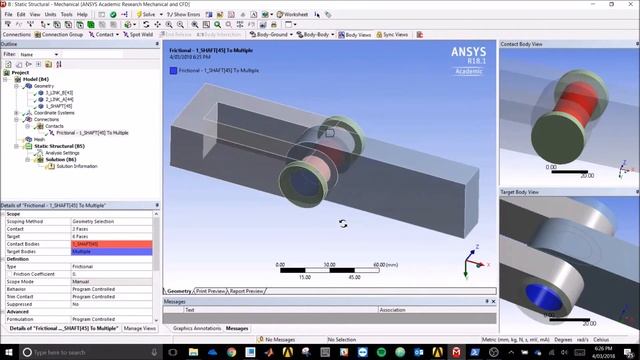This screenshot has height=360, width=640.
Task: Open the Edit menu
Action: pyautogui.click(x=21, y=14)
